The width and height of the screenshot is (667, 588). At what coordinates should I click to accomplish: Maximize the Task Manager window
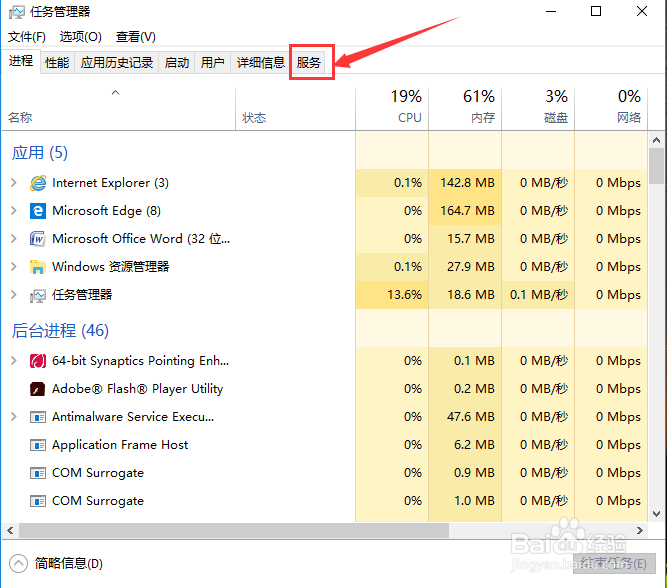pyautogui.click(x=596, y=11)
